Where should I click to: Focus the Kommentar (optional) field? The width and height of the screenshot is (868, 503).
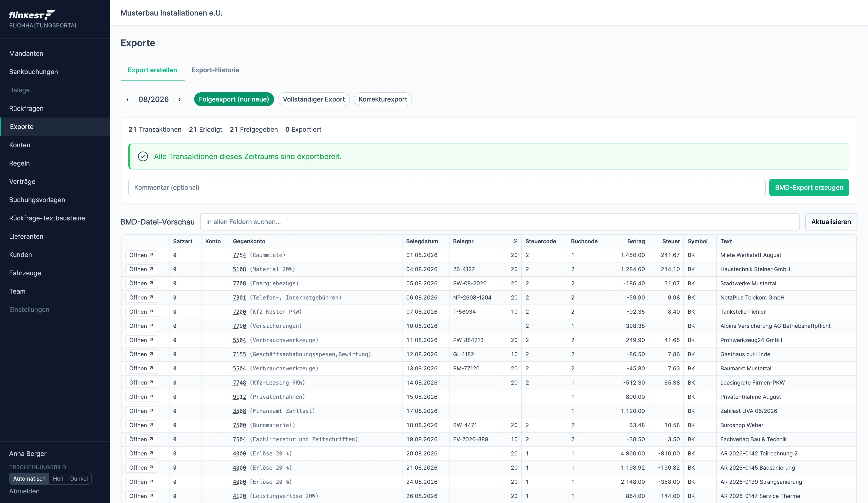tap(447, 187)
